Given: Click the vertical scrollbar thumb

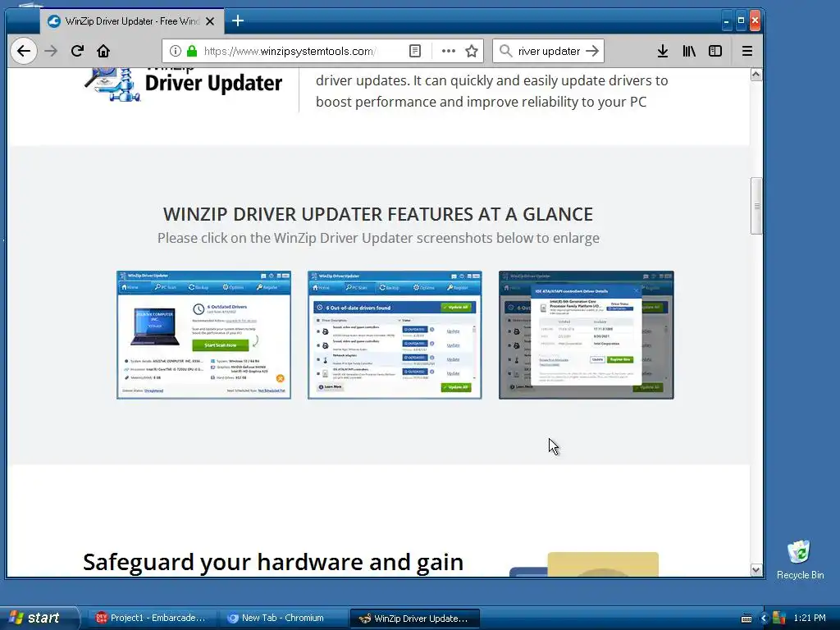Looking at the screenshot, I should click(x=756, y=206).
